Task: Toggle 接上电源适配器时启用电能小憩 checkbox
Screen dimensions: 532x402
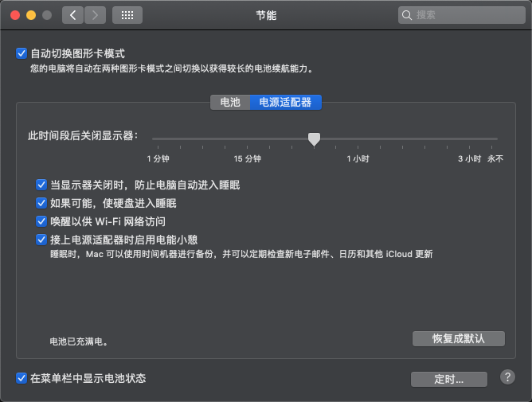Action: click(x=41, y=240)
